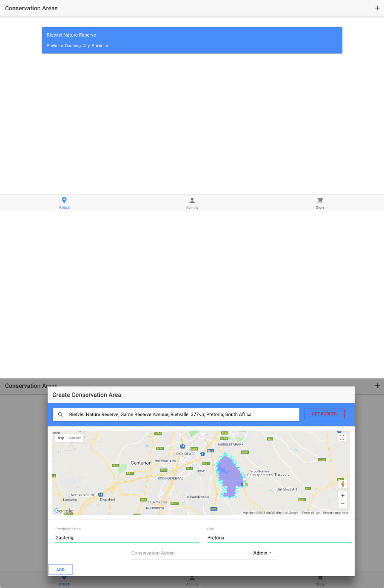Open the map Terms of Use link

coord(311,513)
